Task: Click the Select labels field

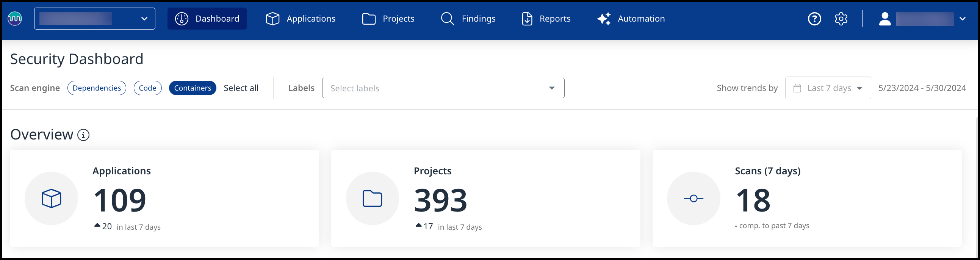Action: [x=443, y=88]
